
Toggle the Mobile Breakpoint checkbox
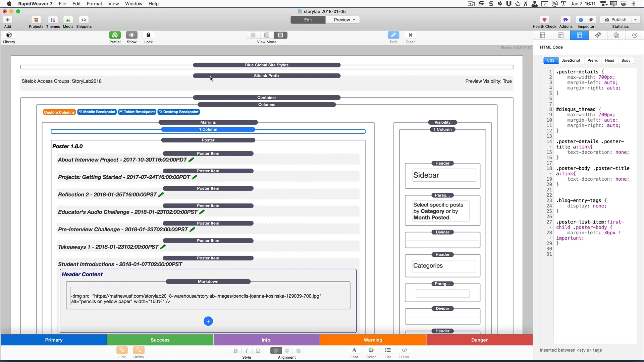[80, 112]
